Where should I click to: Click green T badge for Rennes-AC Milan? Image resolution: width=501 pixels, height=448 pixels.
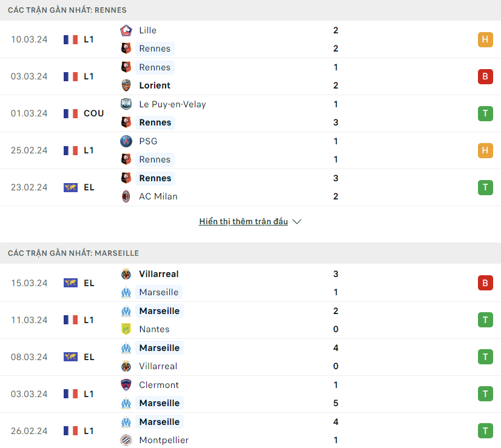(x=485, y=187)
